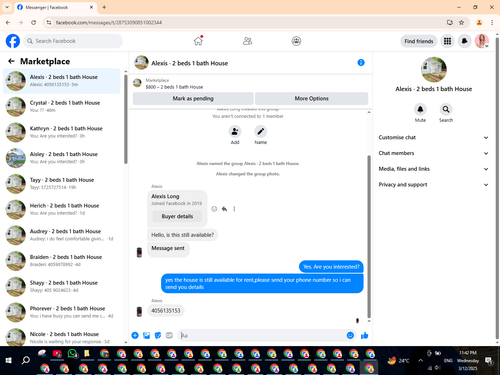Open Audrey - 2 beds 1 bath House chat
Image resolution: width=500 pixels, height=375 pixels.
tap(62, 235)
